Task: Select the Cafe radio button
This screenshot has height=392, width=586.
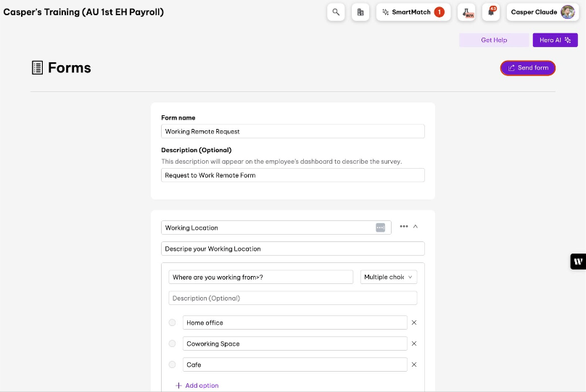Action: [173, 365]
